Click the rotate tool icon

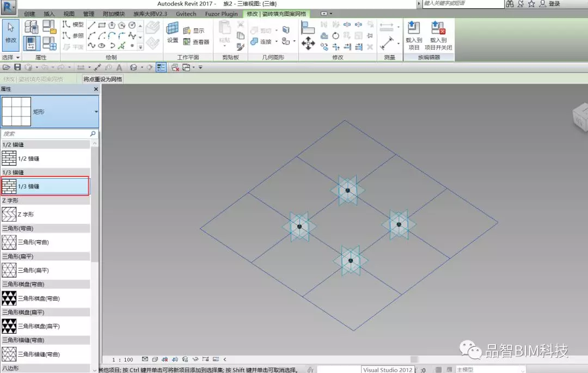coord(336,36)
